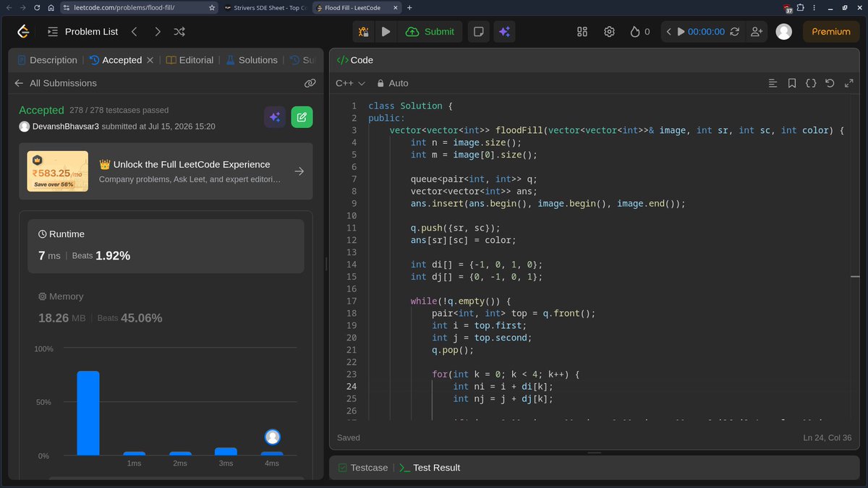The height and width of the screenshot is (488, 868).
Task: Open the Unlock Full LeetCode Experience banner
Action: pyautogui.click(x=166, y=171)
